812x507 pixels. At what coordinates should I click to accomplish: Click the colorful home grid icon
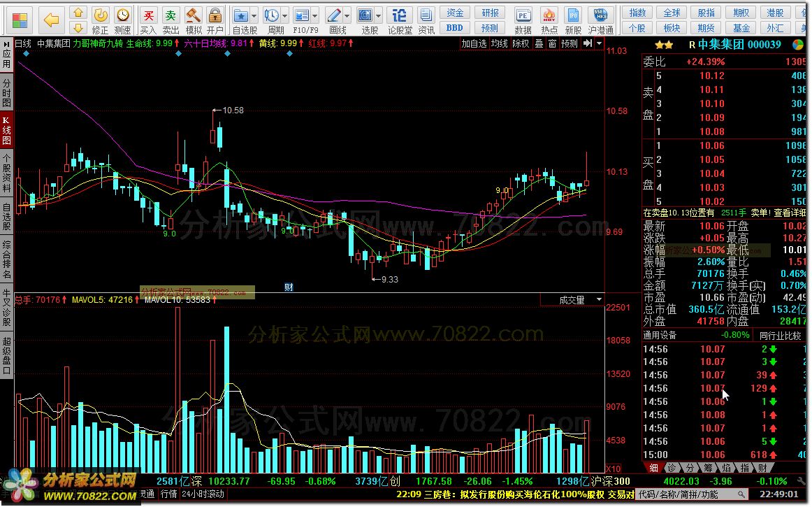tap(20, 20)
